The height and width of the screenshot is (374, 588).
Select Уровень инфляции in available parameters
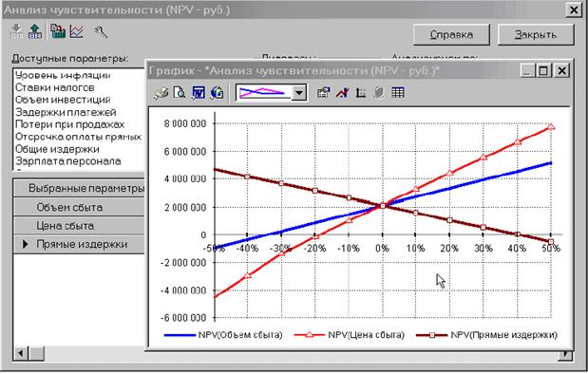tap(63, 75)
